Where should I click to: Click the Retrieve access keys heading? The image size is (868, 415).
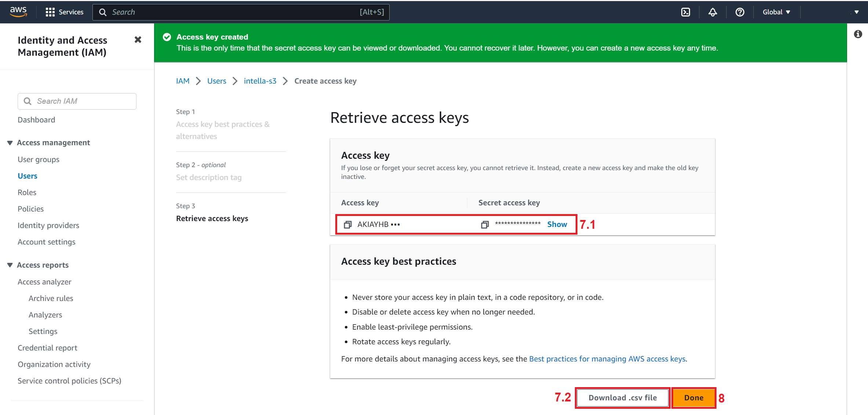pos(400,118)
